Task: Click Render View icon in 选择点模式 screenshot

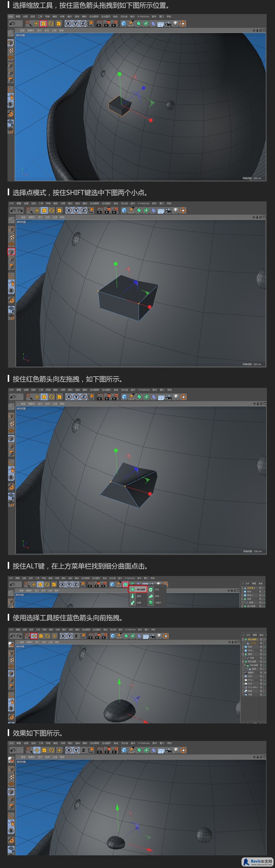Action: 99,211
